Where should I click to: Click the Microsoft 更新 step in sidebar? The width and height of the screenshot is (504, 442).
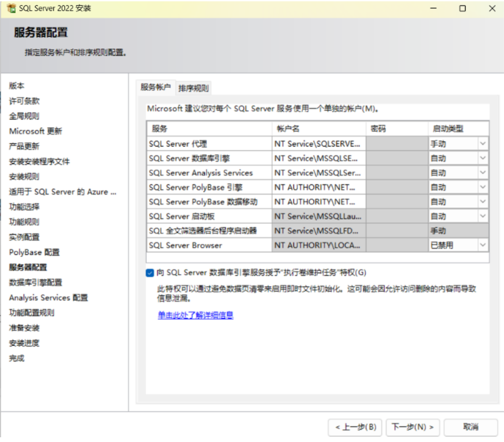(36, 131)
